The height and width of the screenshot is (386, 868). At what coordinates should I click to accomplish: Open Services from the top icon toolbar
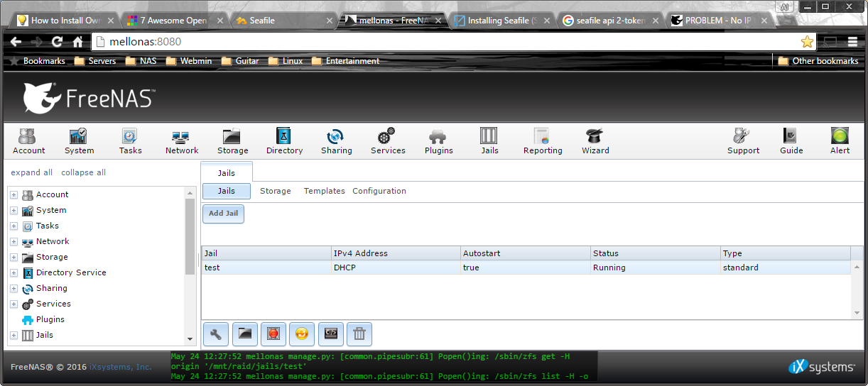[x=388, y=141]
